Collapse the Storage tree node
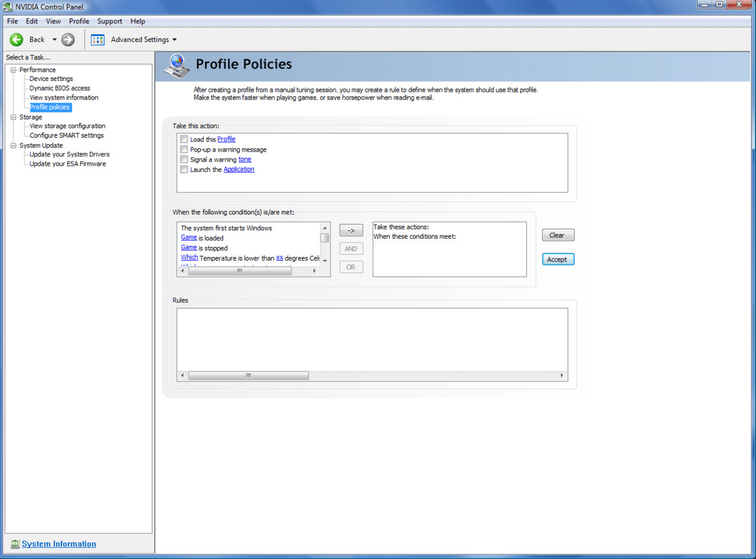 pyautogui.click(x=14, y=117)
